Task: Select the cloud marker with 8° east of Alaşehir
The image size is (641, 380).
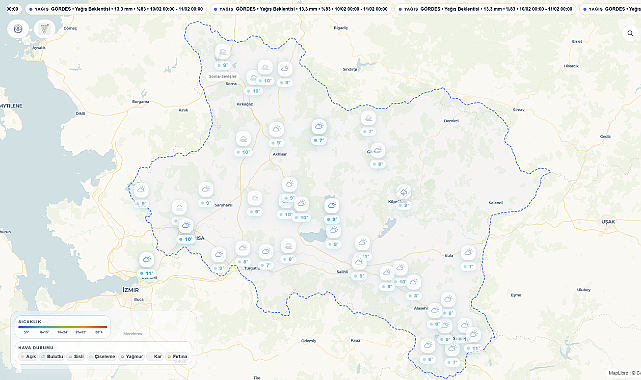Action: point(448,300)
